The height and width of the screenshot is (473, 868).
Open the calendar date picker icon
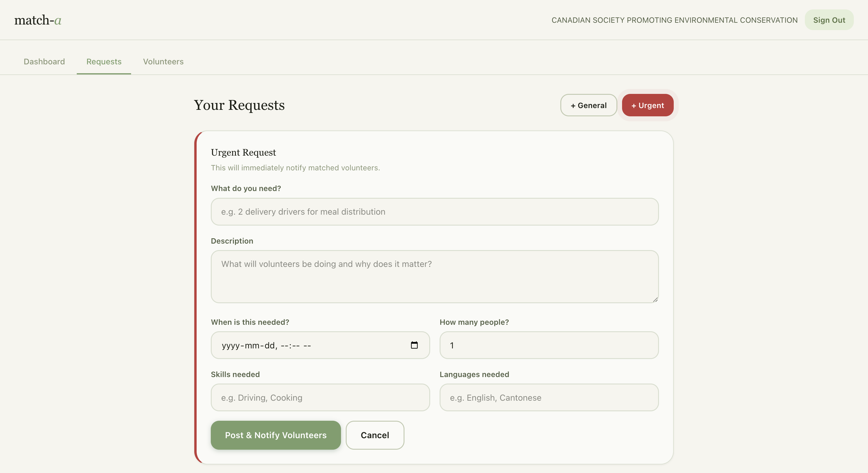point(414,345)
